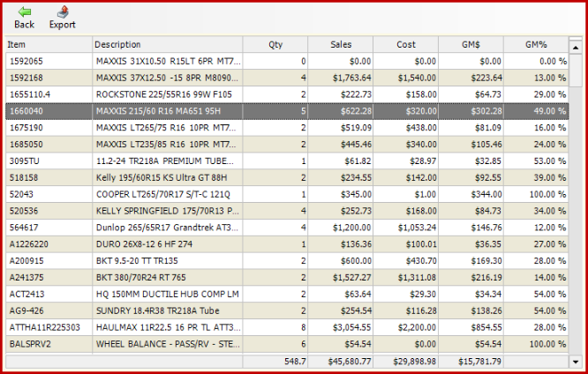Click cost value $1,053.24
The width and height of the screenshot is (588, 374).
point(418,228)
